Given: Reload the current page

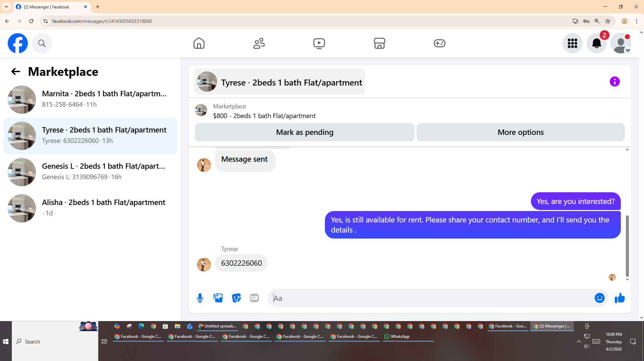Looking at the screenshot, I should pyautogui.click(x=31, y=21).
